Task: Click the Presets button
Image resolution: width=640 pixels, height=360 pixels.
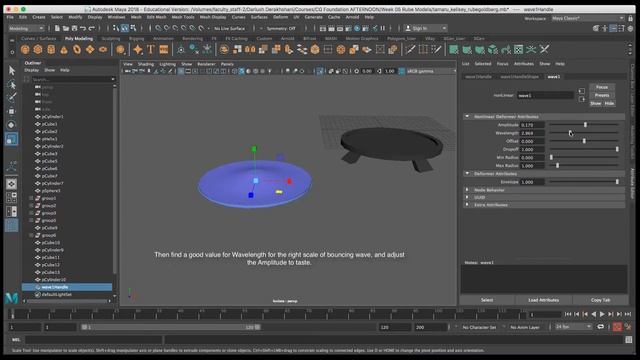Action: click(x=602, y=96)
